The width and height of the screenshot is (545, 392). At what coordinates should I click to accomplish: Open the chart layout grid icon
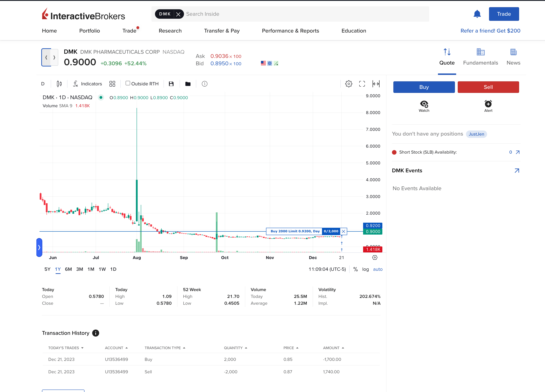(x=112, y=84)
